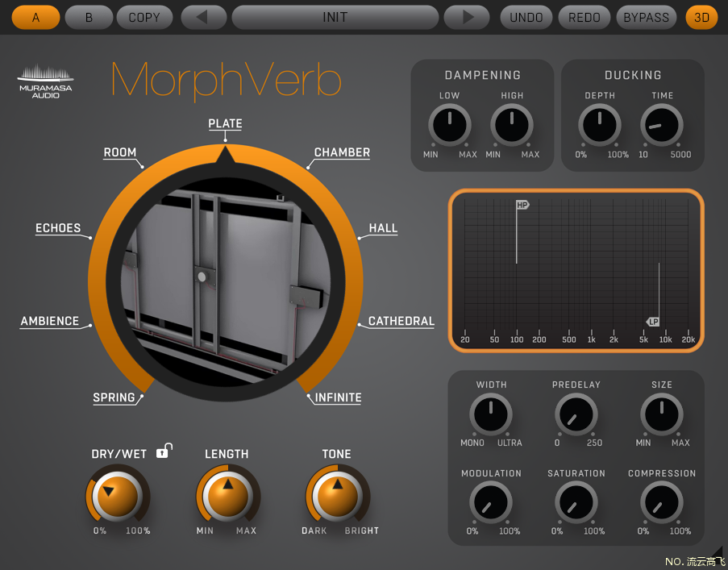Click the TONE knob
The width and height of the screenshot is (728, 570).
click(x=338, y=496)
